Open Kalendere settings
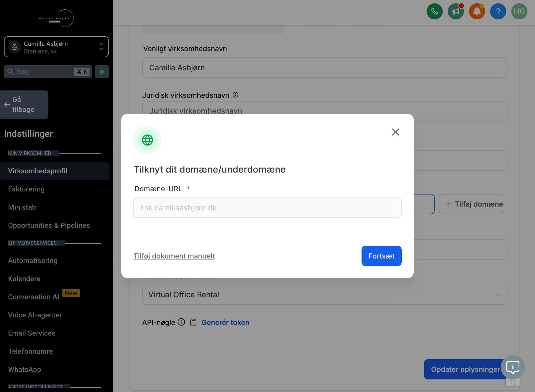Viewport: 535px width, 392px height. point(24,279)
